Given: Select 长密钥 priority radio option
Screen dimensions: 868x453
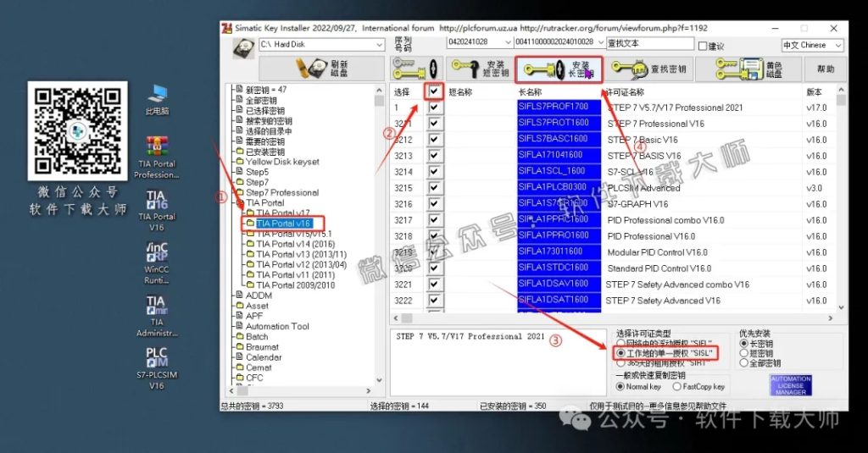Looking at the screenshot, I should coord(744,344).
